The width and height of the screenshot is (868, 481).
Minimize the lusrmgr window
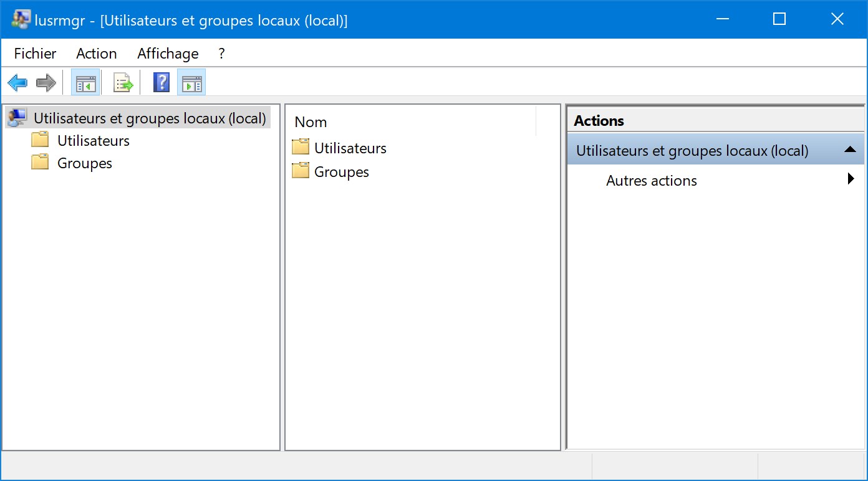pos(722,19)
